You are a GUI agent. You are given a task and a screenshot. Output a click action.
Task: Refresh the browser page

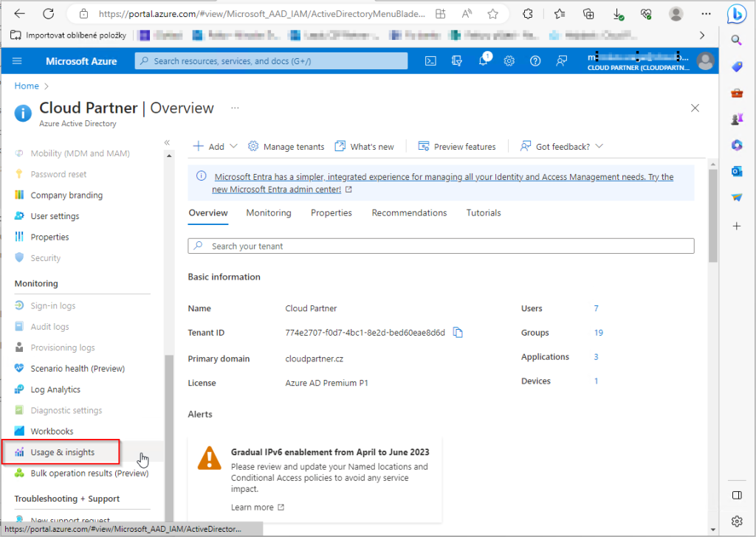(x=48, y=14)
